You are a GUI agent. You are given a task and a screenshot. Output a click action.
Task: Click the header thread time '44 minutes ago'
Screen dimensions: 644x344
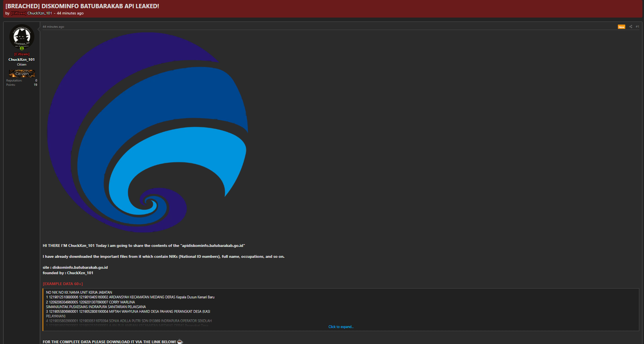(x=70, y=13)
